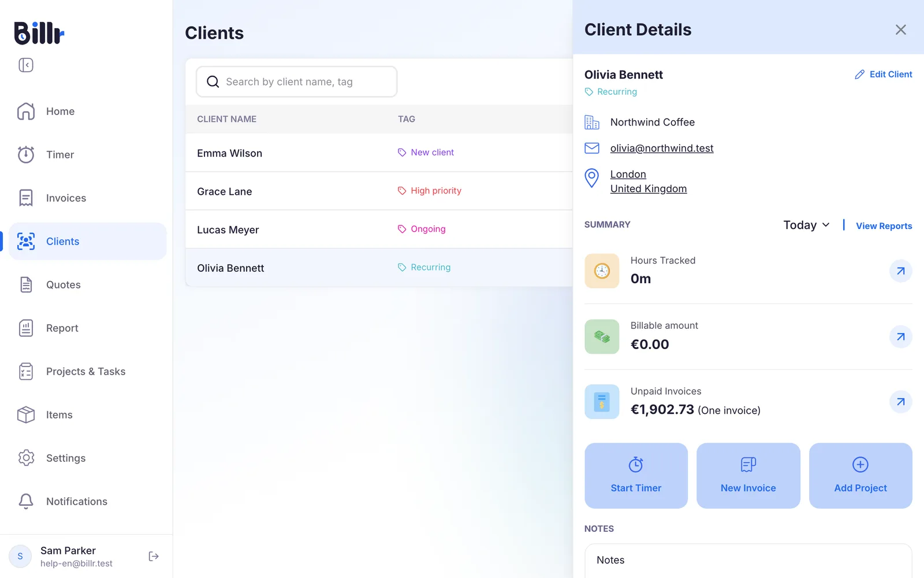Click the Clients person-scan icon
The height and width of the screenshot is (578, 924).
coord(26,241)
